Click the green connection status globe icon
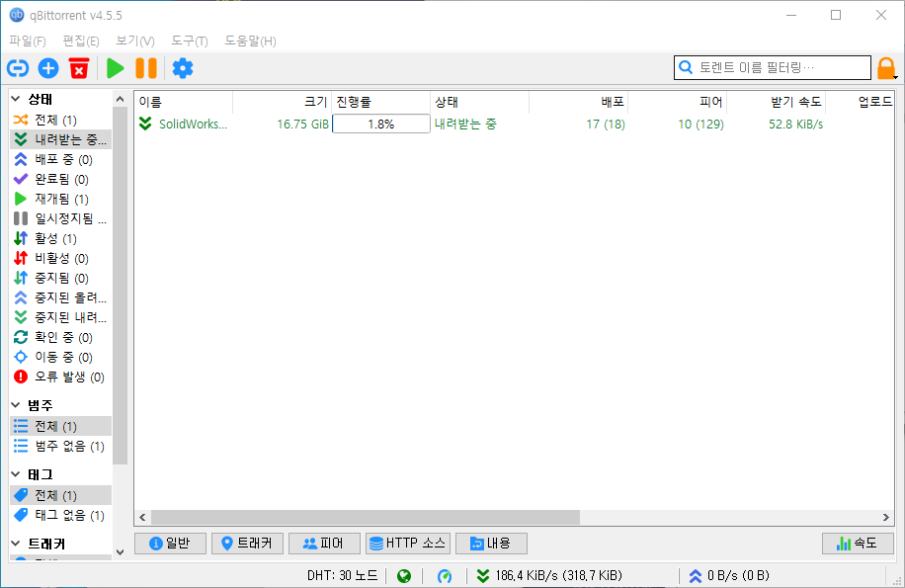This screenshot has height=588, width=905. 404,576
